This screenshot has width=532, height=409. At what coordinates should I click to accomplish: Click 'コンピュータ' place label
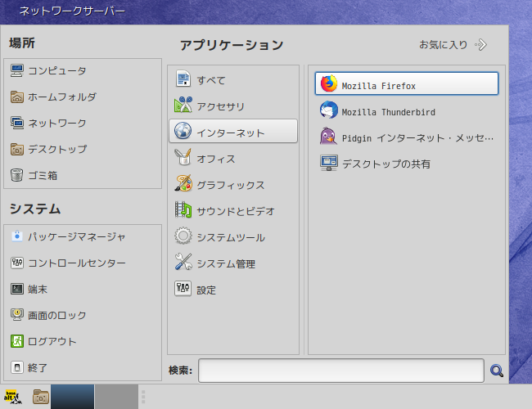pyautogui.click(x=57, y=71)
